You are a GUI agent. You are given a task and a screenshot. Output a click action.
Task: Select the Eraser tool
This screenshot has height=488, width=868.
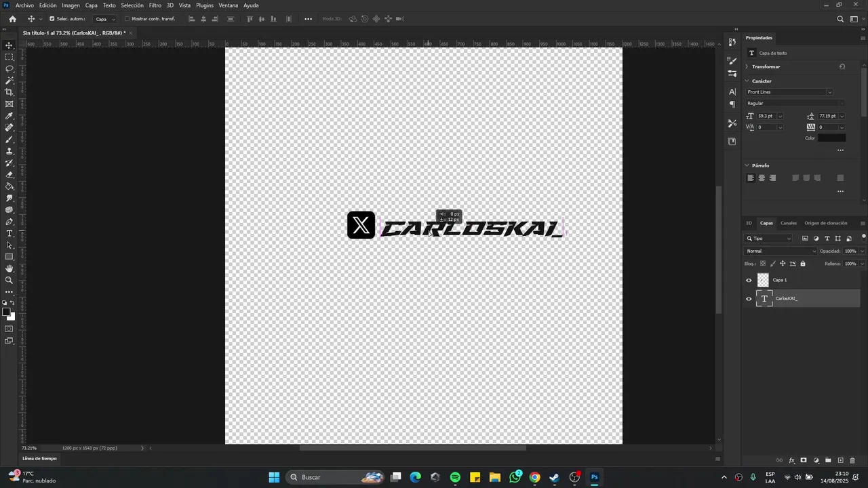(9, 175)
